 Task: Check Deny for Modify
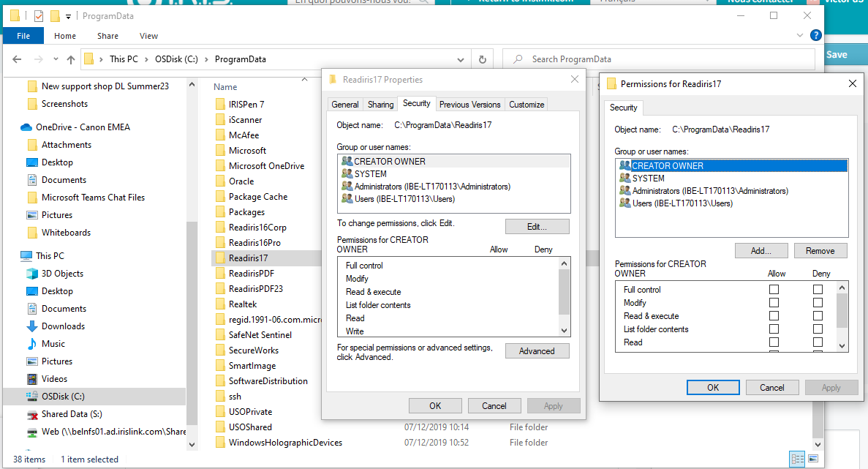[818, 303]
